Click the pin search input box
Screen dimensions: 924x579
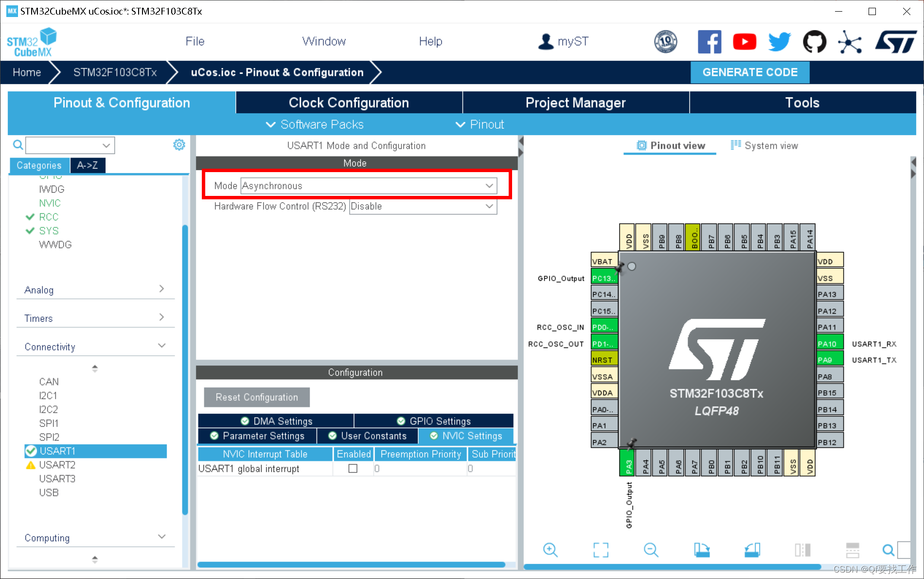(904, 550)
